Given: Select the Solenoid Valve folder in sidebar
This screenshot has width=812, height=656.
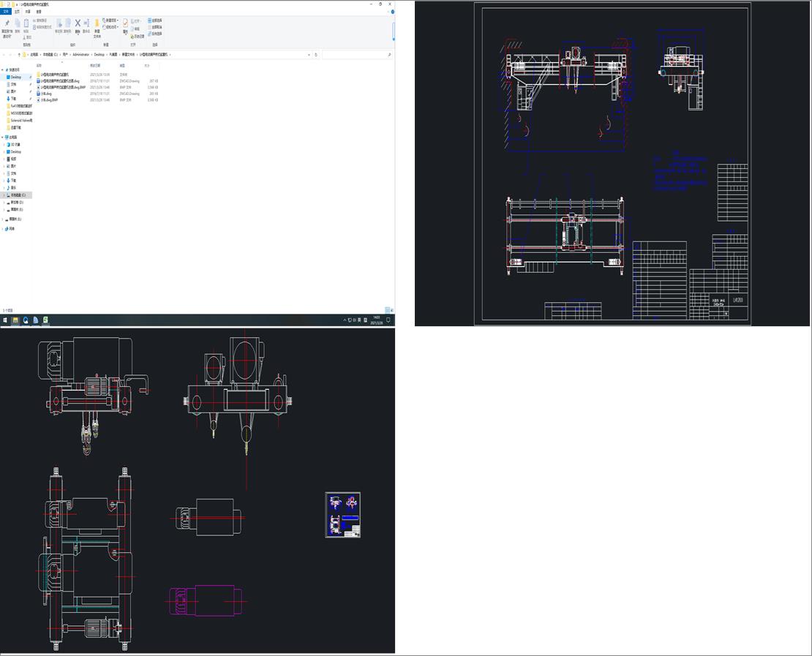Looking at the screenshot, I should point(20,120).
